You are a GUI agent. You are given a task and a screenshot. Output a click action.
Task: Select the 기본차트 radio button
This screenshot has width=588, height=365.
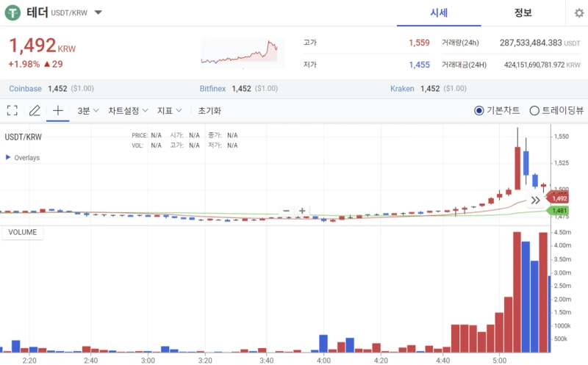pos(479,111)
